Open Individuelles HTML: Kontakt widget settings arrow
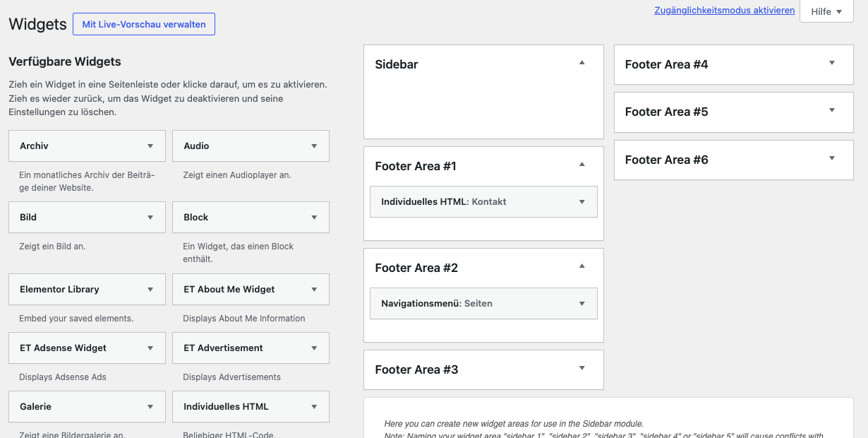The image size is (868, 438). [x=582, y=202]
